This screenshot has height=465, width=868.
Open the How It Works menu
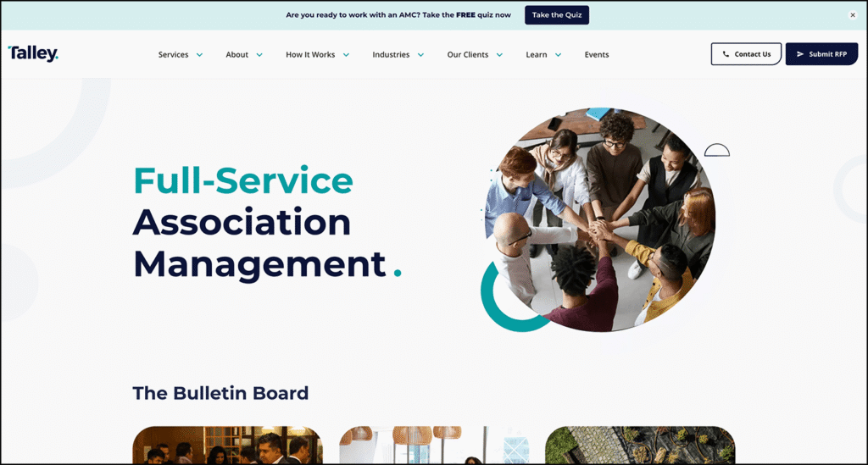(310, 55)
